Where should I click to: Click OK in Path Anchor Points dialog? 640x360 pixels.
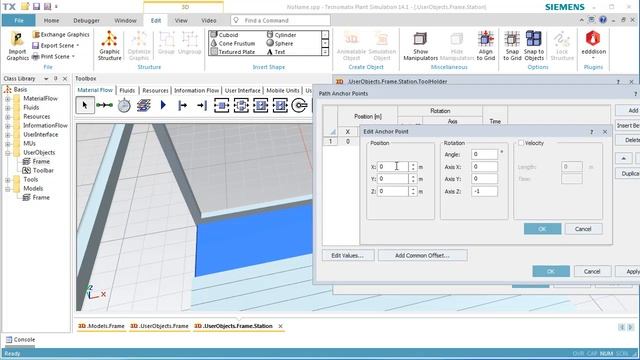pos(551,271)
